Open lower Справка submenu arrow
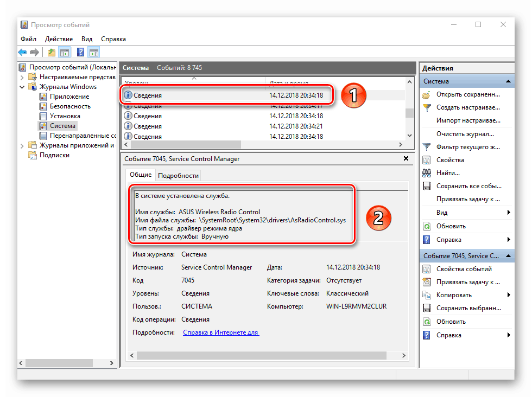The height and width of the screenshot is (397, 532). click(509, 335)
